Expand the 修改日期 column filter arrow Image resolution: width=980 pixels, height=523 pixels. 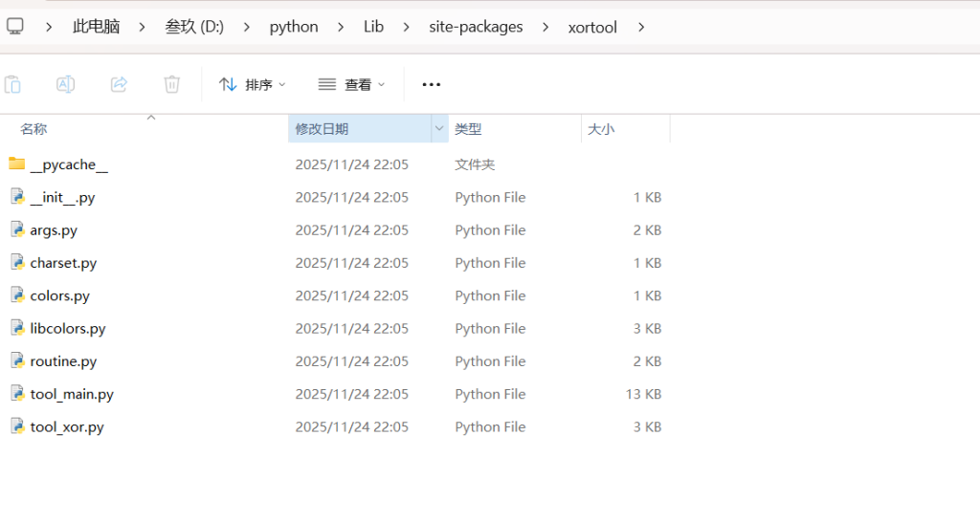439,128
